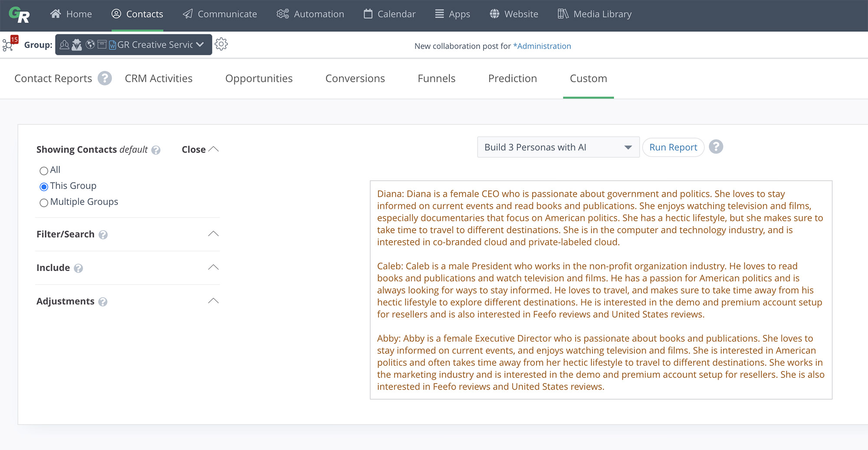The height and width of the screenshot is (450, 868).
Task: Open collaboration network icon with 15 badge
Action: point(10,44)
